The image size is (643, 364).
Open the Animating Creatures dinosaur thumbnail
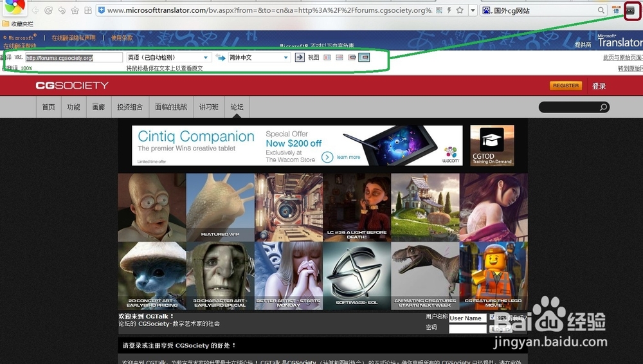pyautogui.click(x=425, y=276)
